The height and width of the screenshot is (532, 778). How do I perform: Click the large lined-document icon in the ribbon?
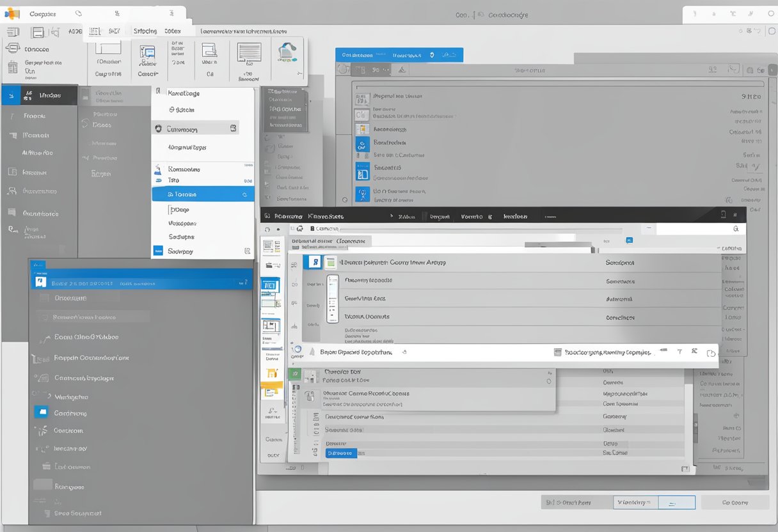tap(249, 52)
